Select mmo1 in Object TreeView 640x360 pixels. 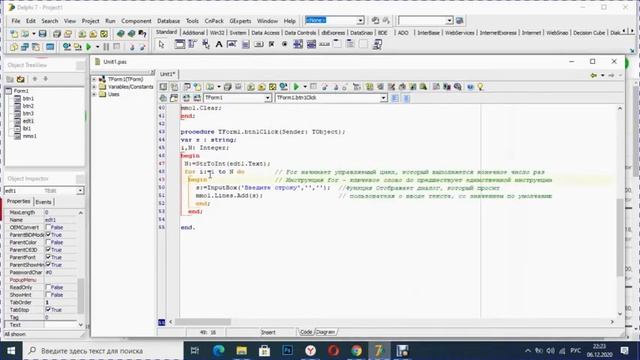tap(29, 136)
